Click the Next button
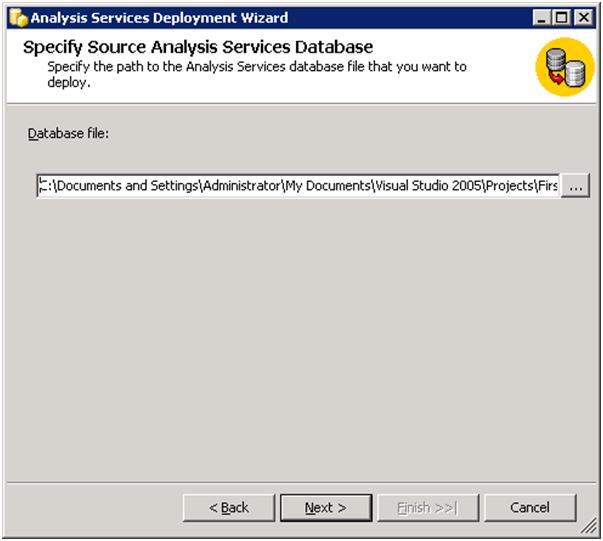 coord(326,508)
